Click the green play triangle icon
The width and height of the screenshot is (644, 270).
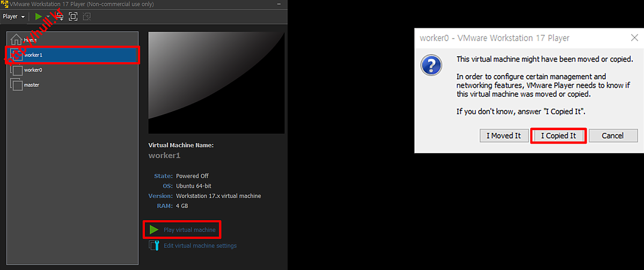[154, 230]
